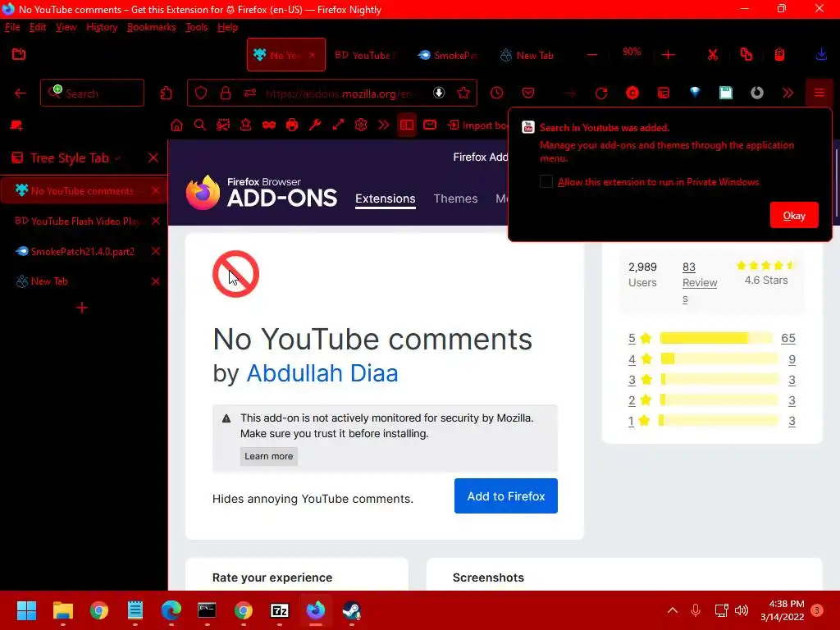
Task: Switch to YouTube tab in tab bar
Action: (365, 55)
